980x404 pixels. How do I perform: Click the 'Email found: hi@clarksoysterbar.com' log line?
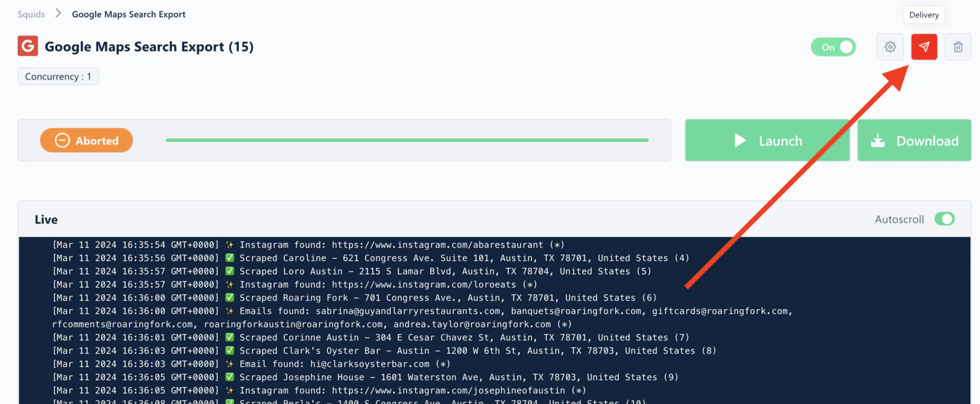point(251,364)
